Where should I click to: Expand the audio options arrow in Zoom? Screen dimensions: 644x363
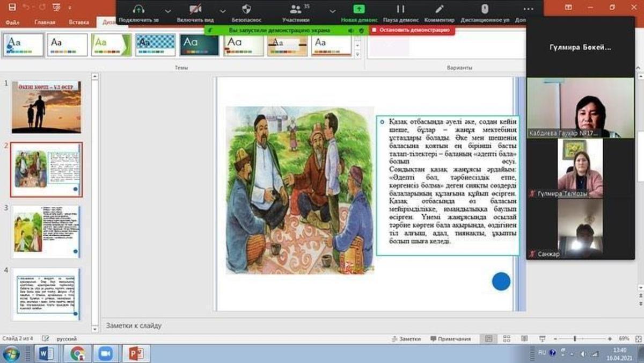pos(168,11)
